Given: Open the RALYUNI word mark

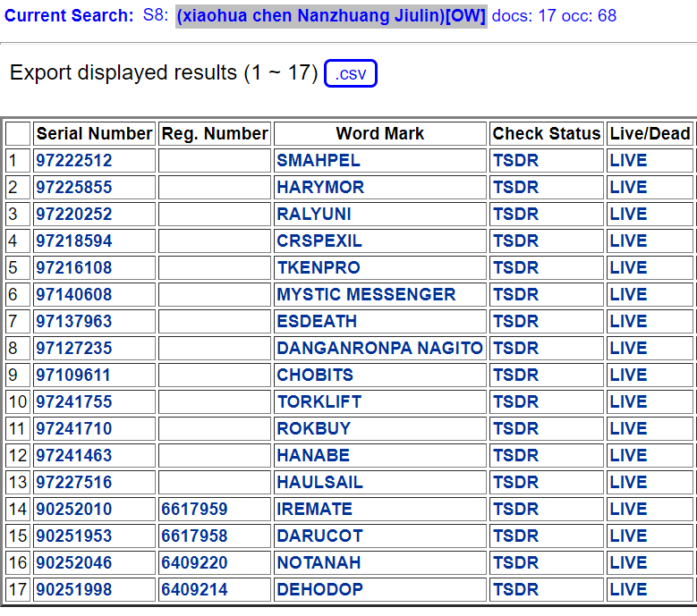Looking at the screenshot, I should pos(314,214).
